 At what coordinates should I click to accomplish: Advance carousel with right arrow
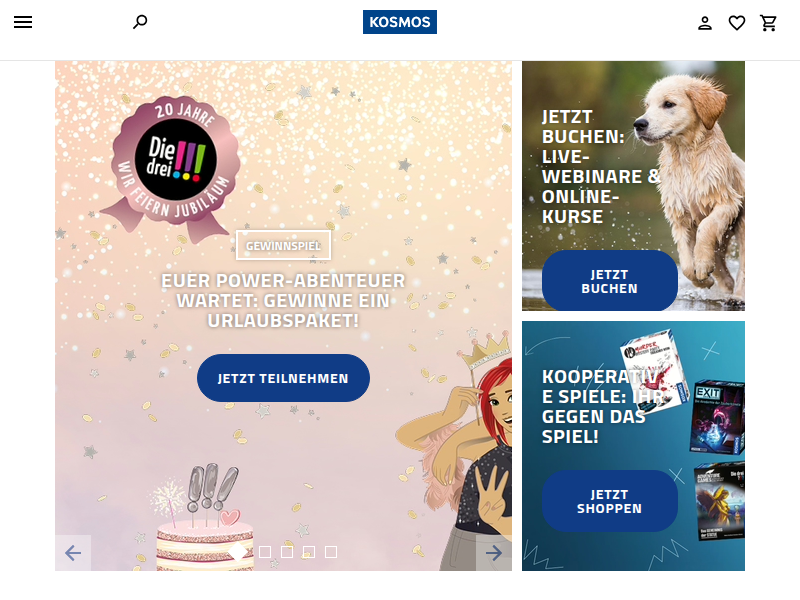[493, 553]
